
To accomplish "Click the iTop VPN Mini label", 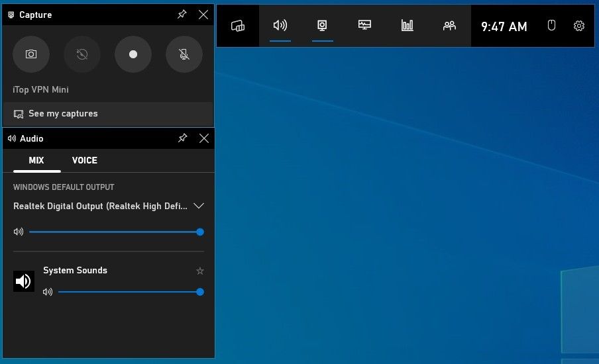I will tap(40, 89).
